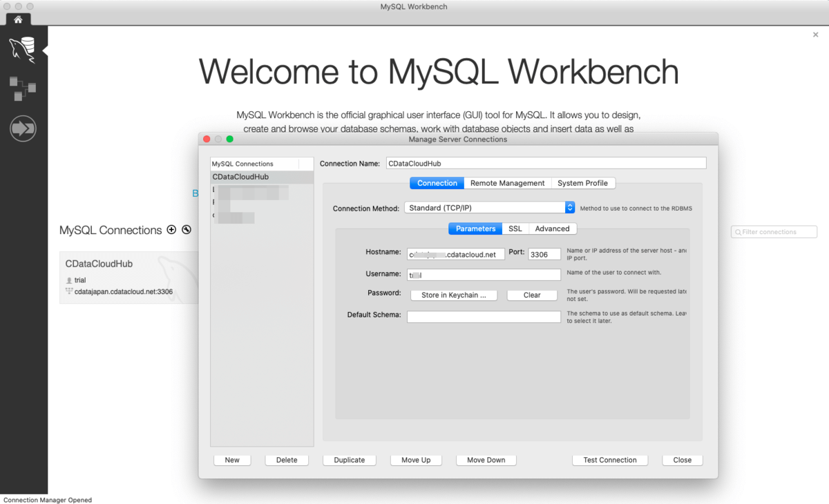829x504 pixels.
Task: Click the 'trial' username text on the tile
Action: pyautogui.click(x=80, y=280)
